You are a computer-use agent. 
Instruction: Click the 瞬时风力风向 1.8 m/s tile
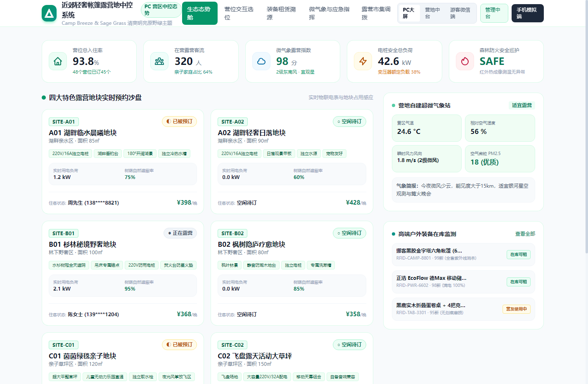(x=427, y=159)
